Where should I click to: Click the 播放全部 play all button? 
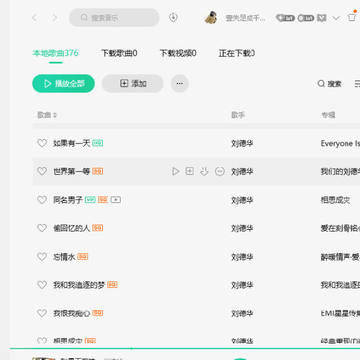[x=63, y=83]
